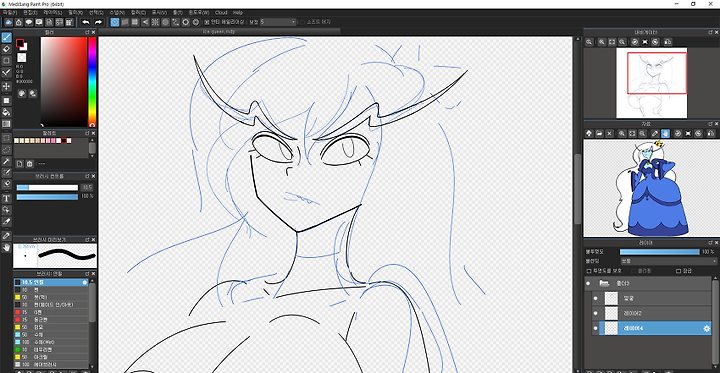Select the Brush tool in left toolbar
Screen dimensions: 720x373
[6, 37]
